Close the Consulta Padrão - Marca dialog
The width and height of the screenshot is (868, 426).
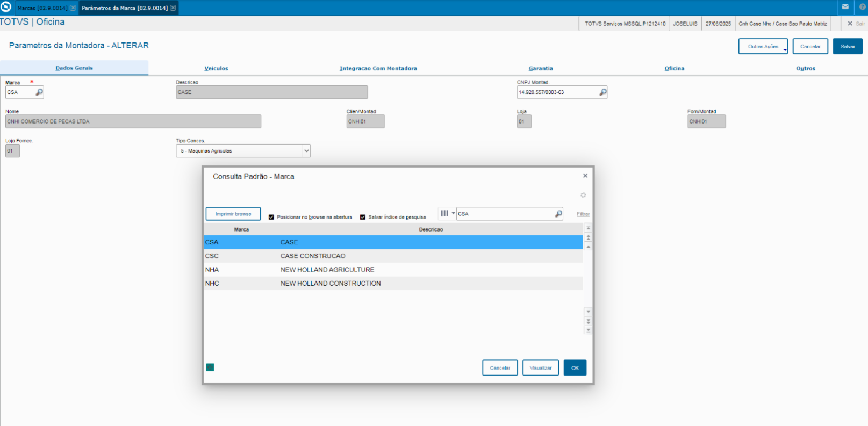[585, 176]
